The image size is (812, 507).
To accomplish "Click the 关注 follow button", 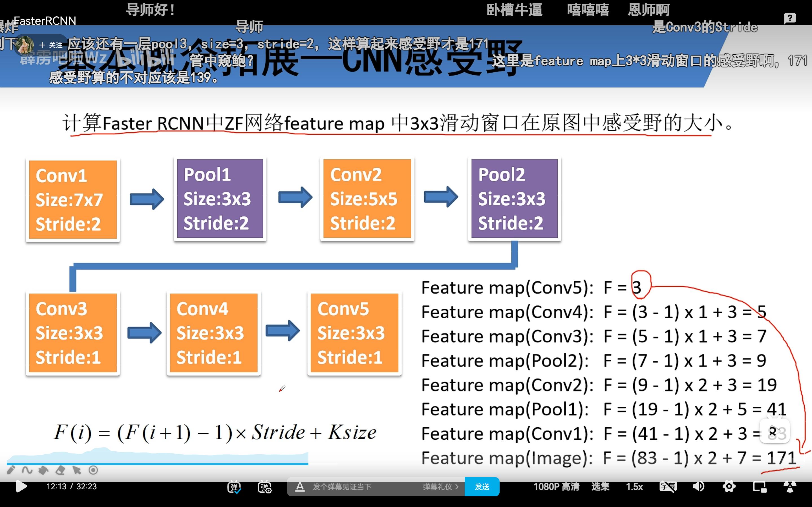I will coord(51,45).
